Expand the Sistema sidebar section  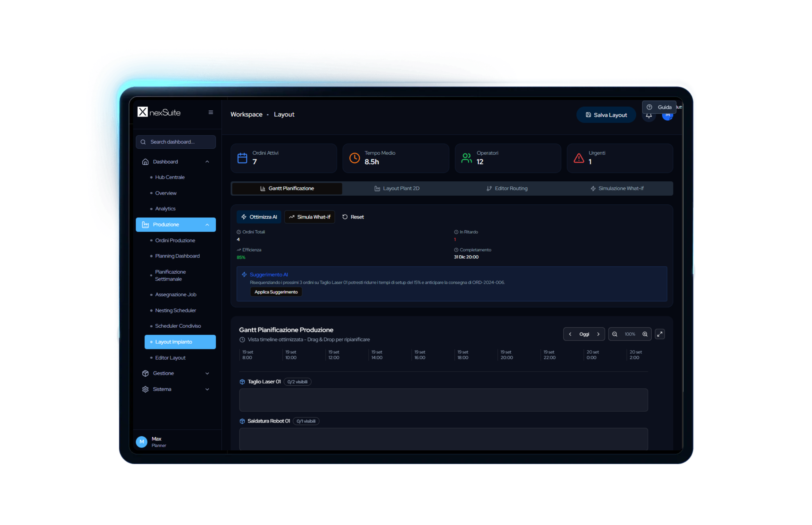pos(207,389)
